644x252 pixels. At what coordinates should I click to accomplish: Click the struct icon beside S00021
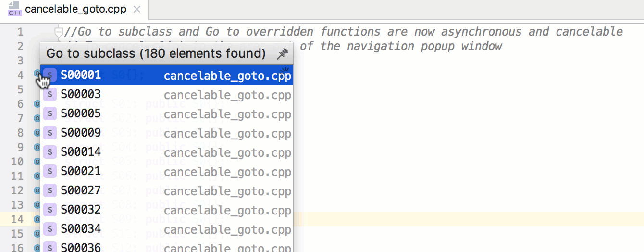coord(50,171)
